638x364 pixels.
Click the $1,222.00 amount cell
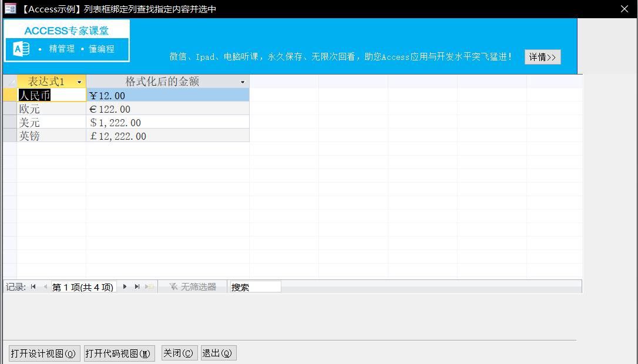[x=167, y=122]
